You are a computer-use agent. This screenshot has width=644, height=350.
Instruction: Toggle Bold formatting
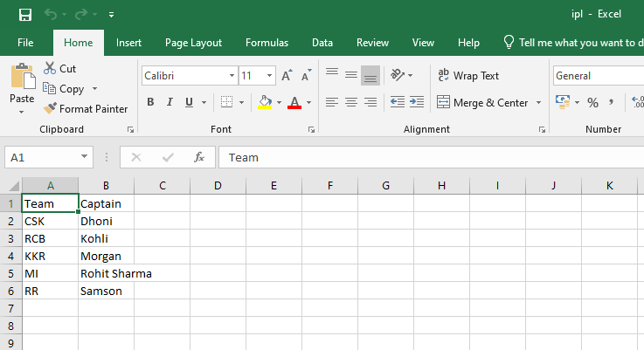(x=150, y=102)
